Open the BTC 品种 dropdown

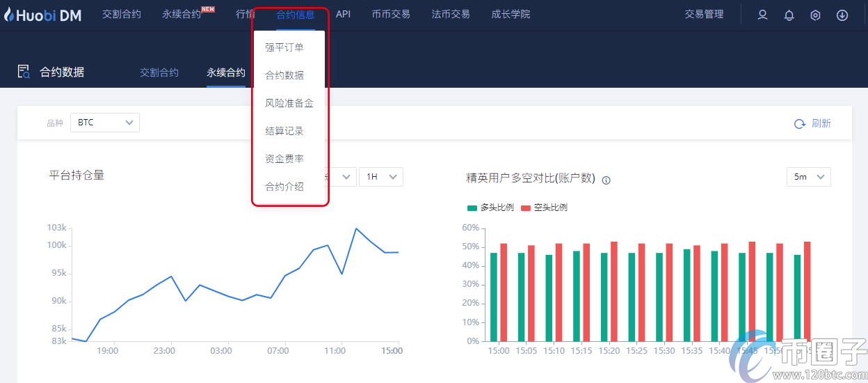(x=105, y=123)
